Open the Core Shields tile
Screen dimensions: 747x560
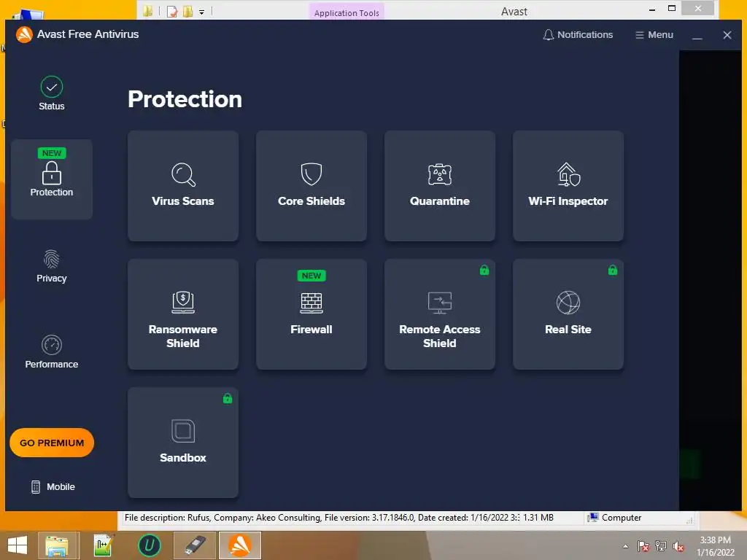click(311, 186)
